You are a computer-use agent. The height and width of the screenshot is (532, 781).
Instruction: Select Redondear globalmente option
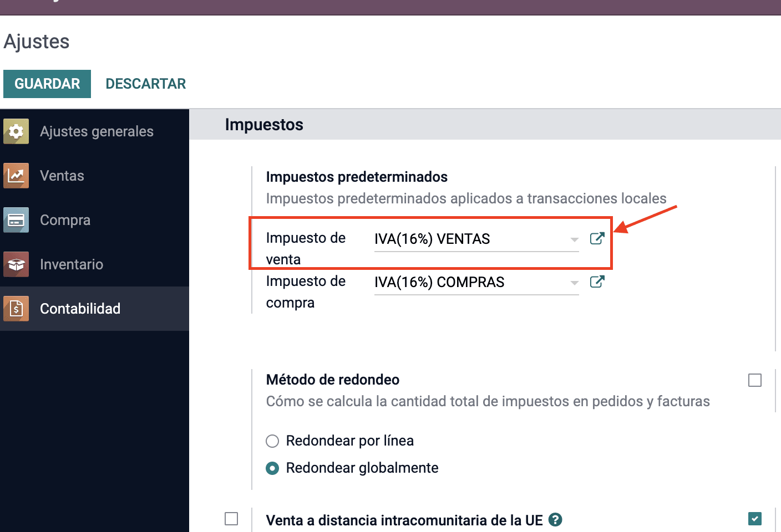tap(272, 468)
